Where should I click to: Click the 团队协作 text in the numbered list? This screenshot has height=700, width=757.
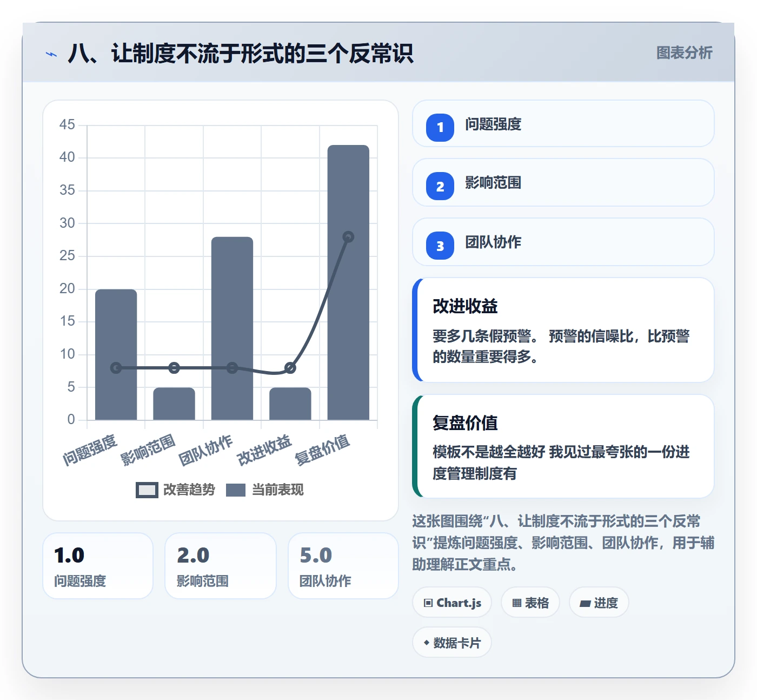tap(493, 242)
